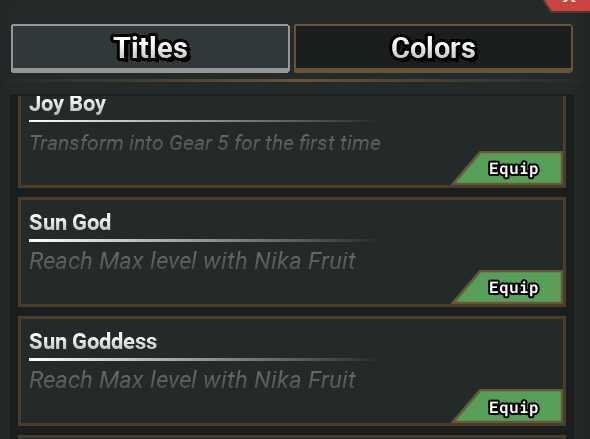This screenshot has height=439, width=590.
Task: Click Sun Goddess's Nika Fruit requirement text
Action: click(193, 380)
